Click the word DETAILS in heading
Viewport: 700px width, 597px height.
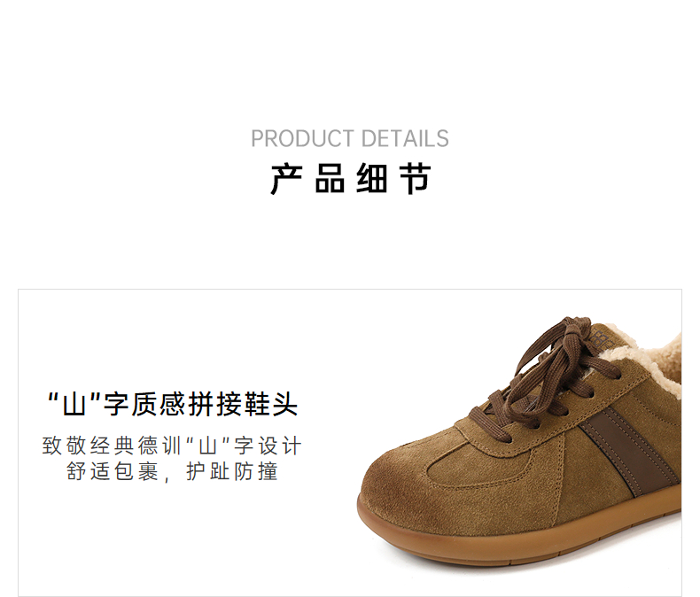click(405, 138)
